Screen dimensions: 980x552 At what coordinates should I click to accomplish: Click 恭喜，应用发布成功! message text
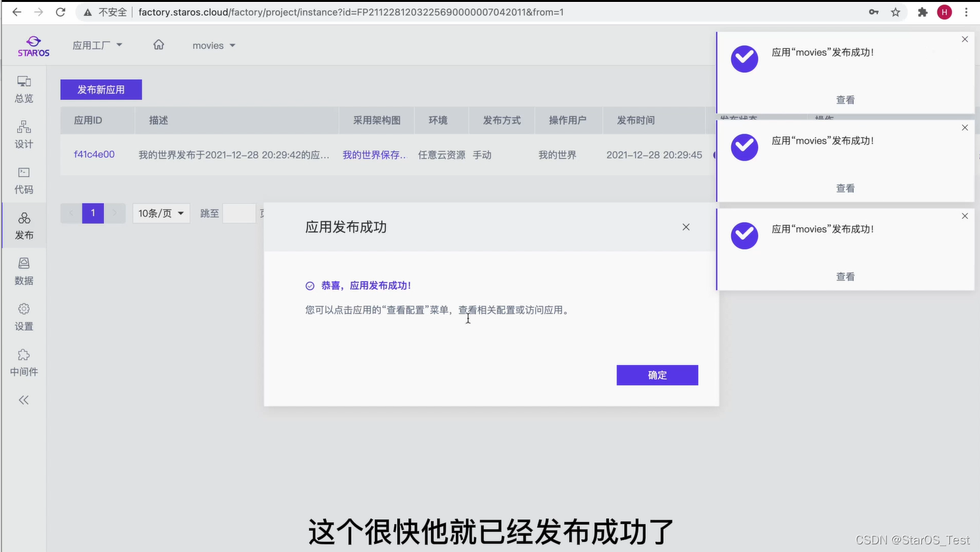pyautogui.click(x=366, y=286)
